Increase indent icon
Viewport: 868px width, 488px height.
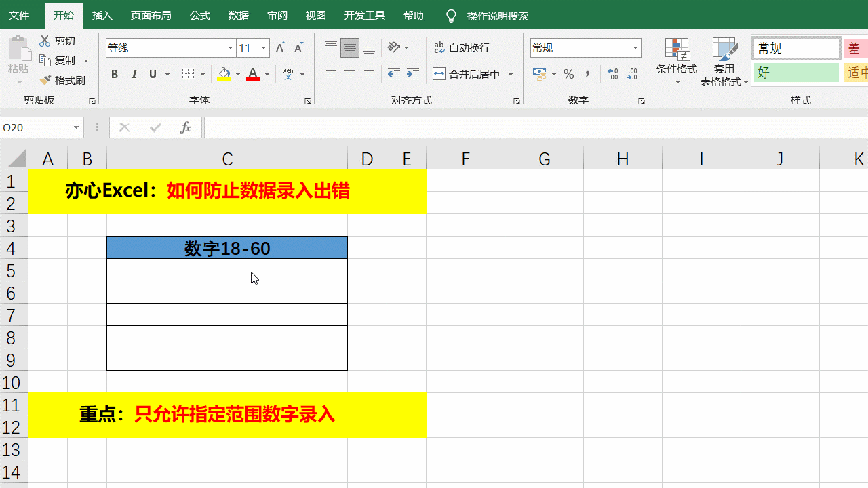point(413,74)
